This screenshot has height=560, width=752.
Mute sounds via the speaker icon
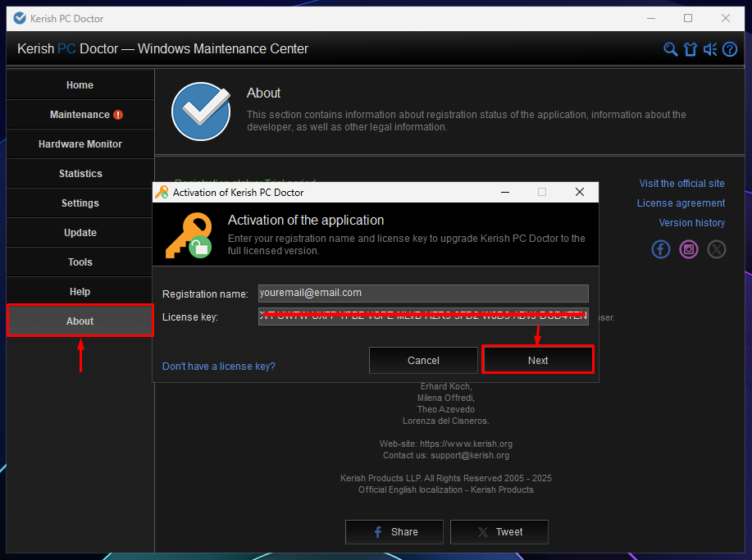pyautogui.click(x=710, y=49)
